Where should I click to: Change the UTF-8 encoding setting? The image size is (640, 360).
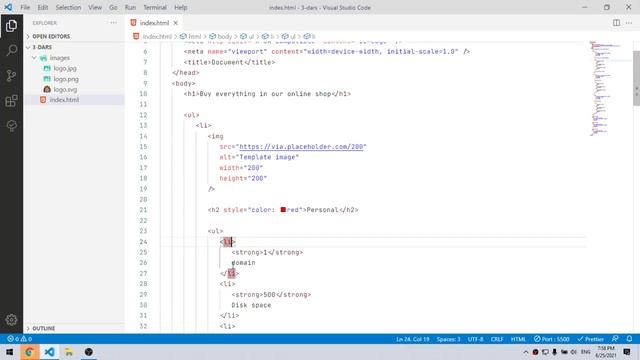point(476,339)
